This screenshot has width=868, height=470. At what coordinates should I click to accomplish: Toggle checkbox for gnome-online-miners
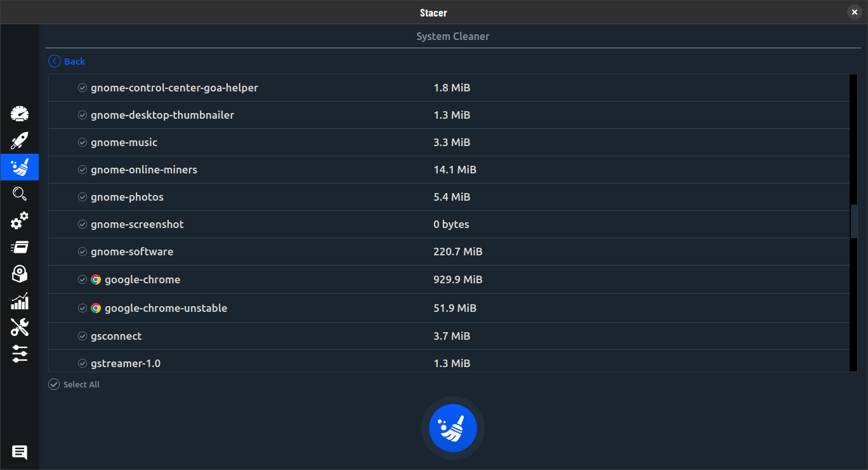pos(82,170)
